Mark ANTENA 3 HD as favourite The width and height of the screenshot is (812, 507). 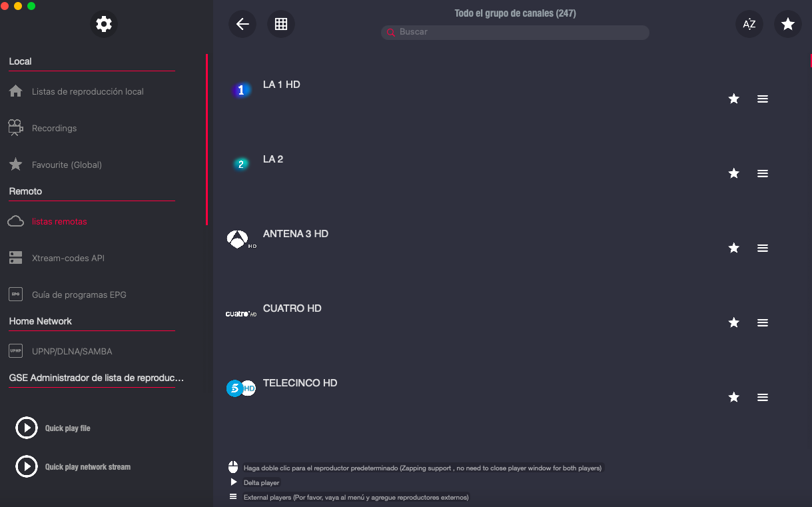(734, 248)
